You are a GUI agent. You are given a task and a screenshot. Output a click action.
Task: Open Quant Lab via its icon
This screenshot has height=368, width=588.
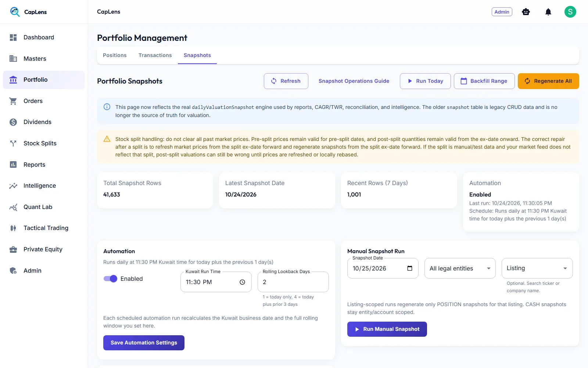[x=13, y=207]
